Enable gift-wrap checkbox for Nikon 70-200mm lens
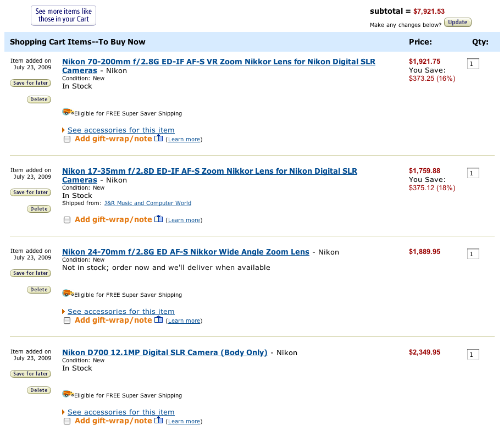 pyautogui.click(x=67, y=139)
